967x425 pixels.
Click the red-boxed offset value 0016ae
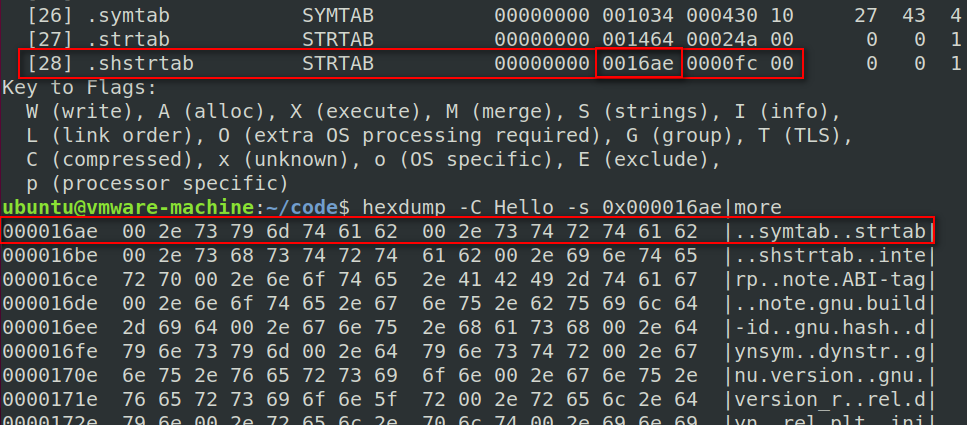point(639,63)
